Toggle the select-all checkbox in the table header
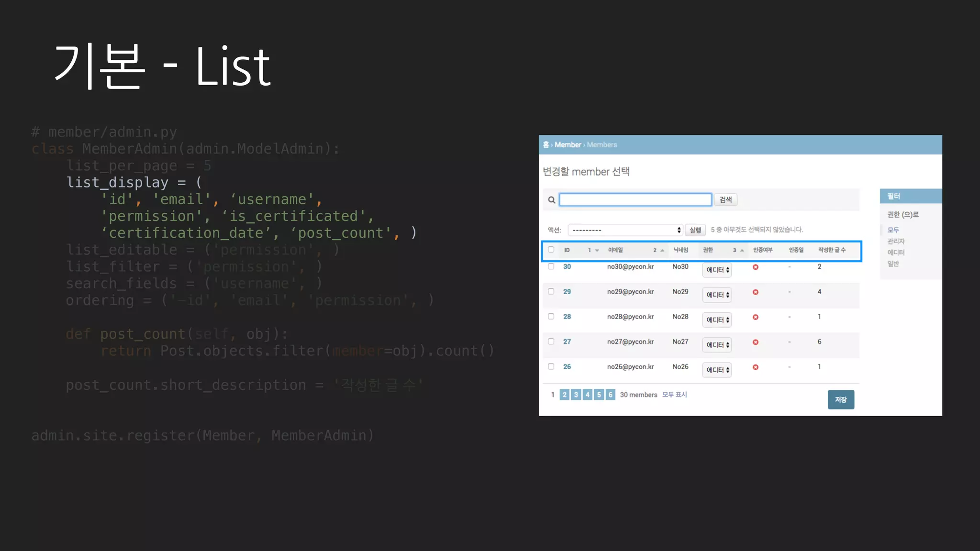Screen dimensions: 980x551 [551, 250]
